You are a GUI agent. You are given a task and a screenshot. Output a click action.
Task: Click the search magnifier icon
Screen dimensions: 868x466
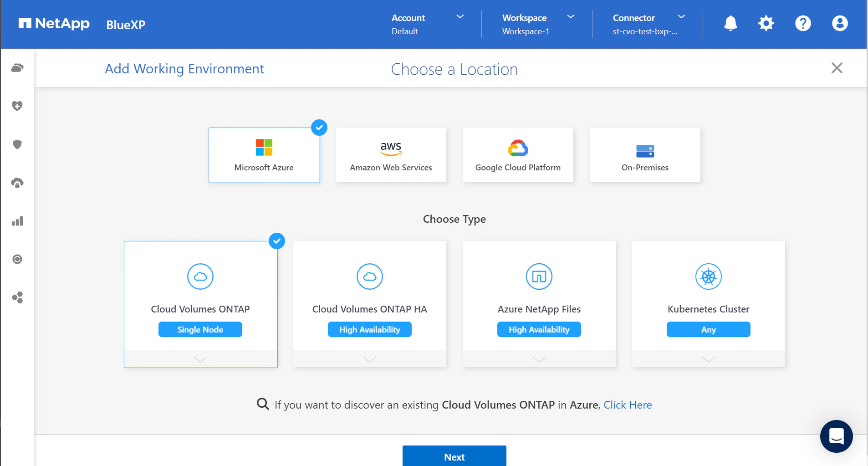click(263, 404)
